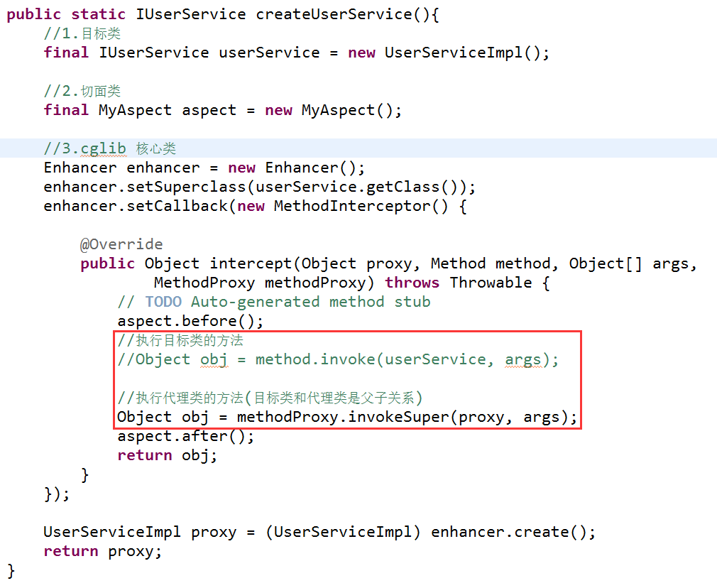Screen dimensions: 717x588
Task: Click 'MethodProxy methodProxy' parameter
Action: [260, 283]
